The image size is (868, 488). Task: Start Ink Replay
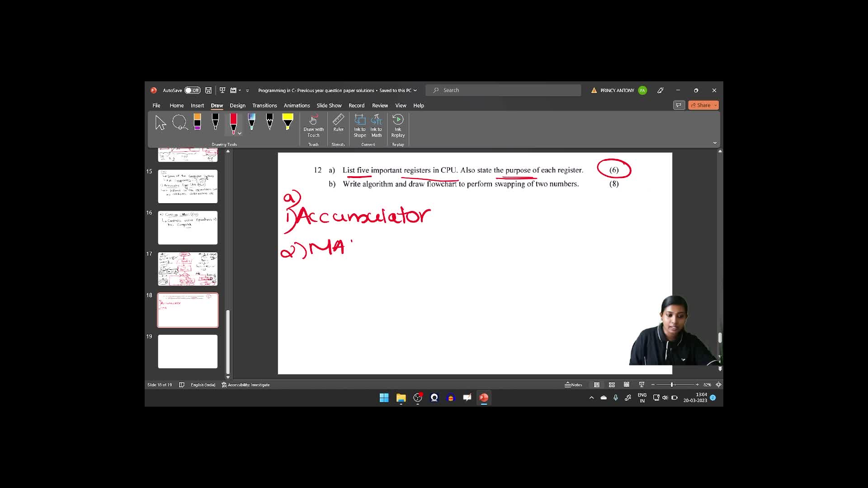click(x=398, y=126)
